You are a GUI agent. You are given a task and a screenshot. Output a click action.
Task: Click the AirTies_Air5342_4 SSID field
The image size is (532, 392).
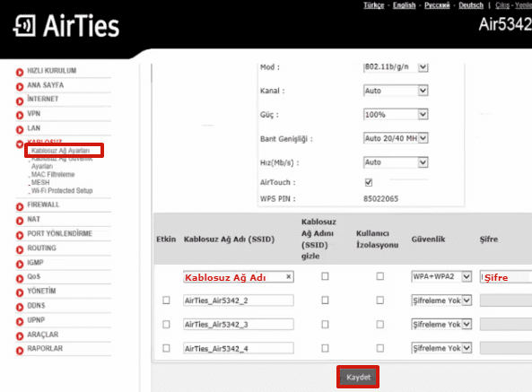click(x=238, y=348)
